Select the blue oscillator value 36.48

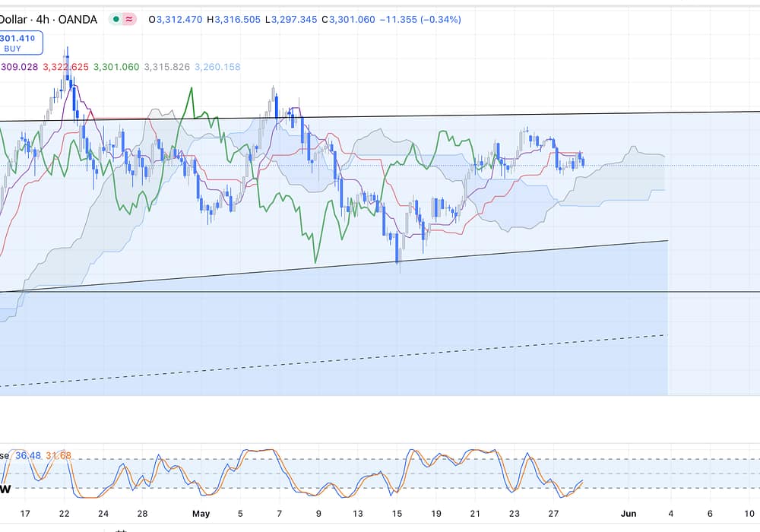tap(27, 455)
